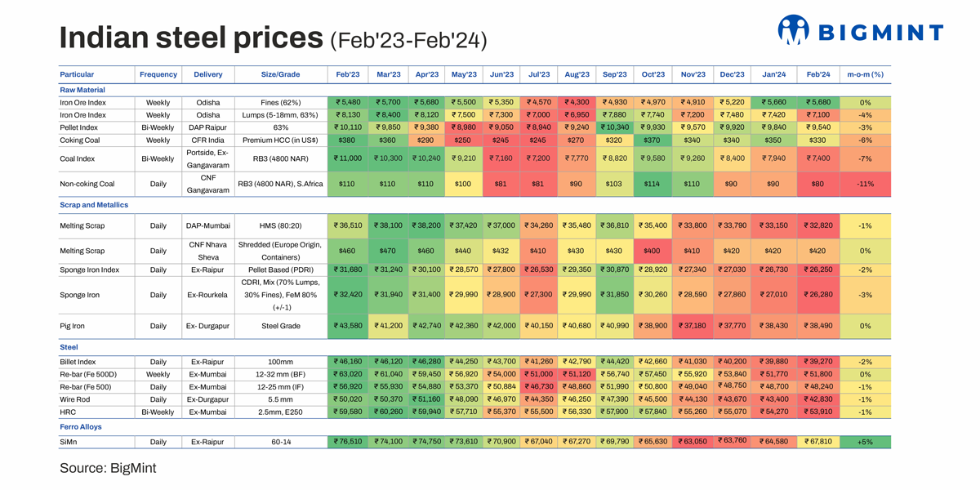Viewport: 980px width, 490px height.
Task: Click the "Indian steel prices" title
Action: point(192,38)
